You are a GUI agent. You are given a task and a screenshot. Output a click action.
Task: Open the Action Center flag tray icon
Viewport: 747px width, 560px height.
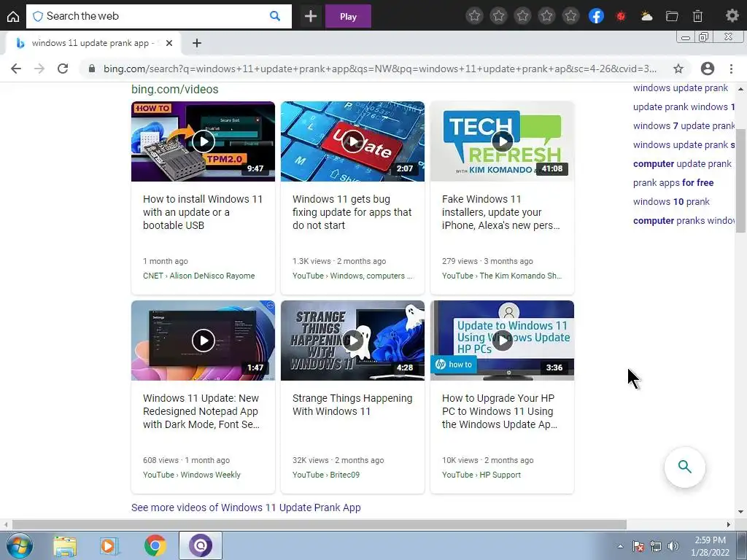(638, 546)
